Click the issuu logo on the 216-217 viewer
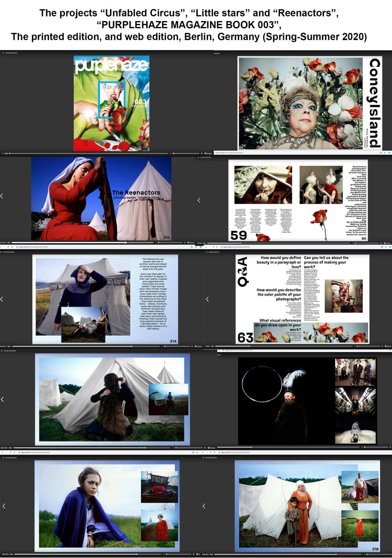The width and height of the screenshot is (392, 558). coord(198,346)
